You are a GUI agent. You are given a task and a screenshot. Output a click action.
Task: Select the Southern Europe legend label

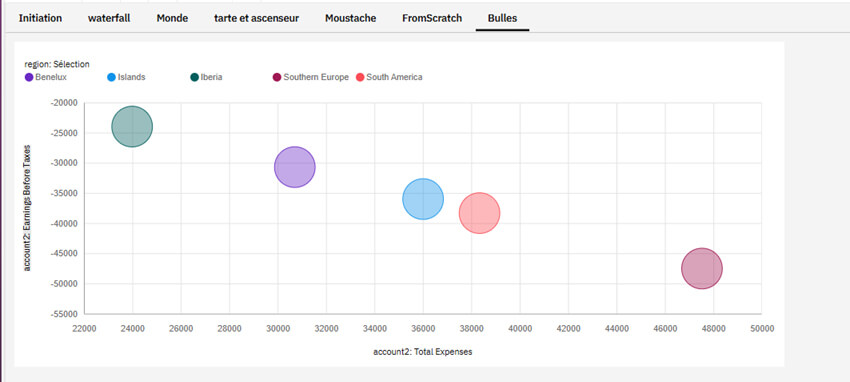tap(316, 77)
